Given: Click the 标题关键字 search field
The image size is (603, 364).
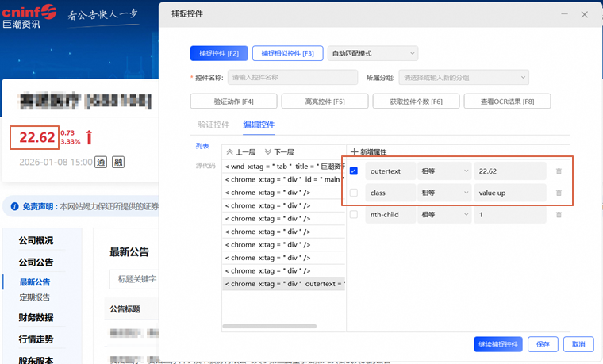Looking at the screenshot, I should coord(134,279).
